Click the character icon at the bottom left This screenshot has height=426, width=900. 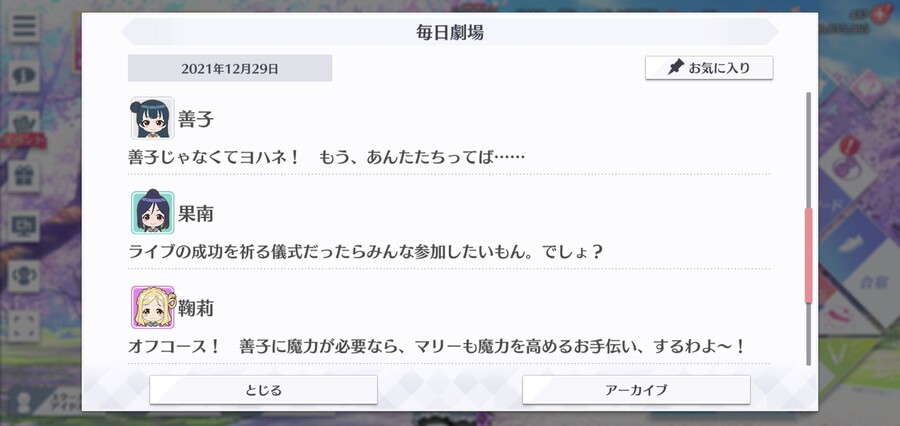click(x=24, y=402)
